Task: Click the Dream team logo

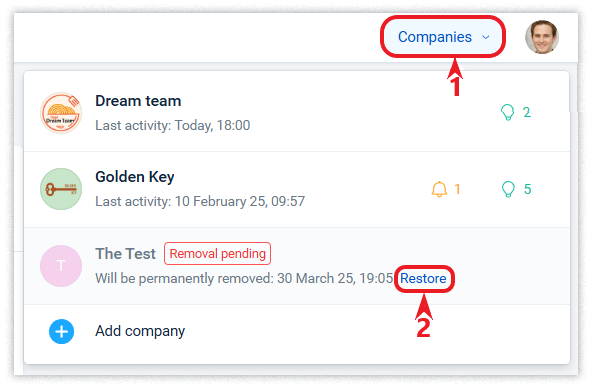Action: tap(61, 113)
